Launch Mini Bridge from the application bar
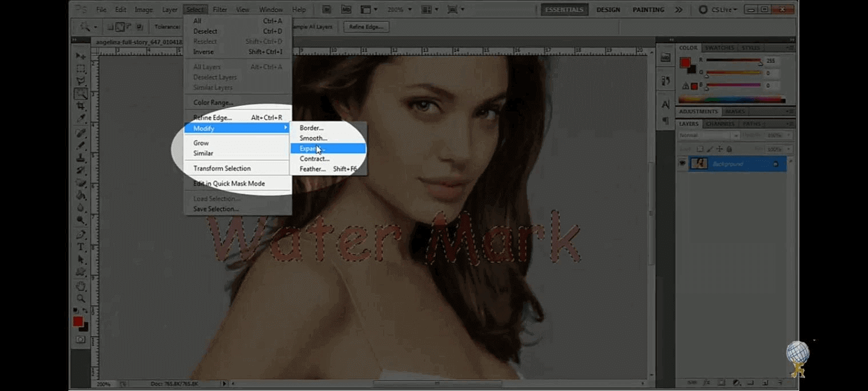Screen dimensions: 868x391 [346, 10]
